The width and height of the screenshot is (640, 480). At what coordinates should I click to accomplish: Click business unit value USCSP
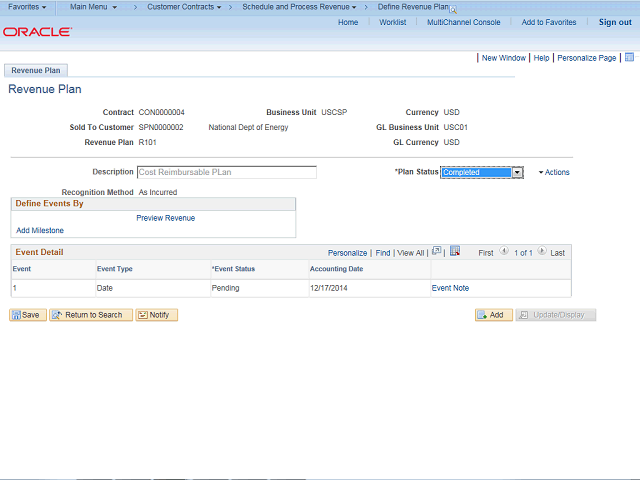pos(334,112)
